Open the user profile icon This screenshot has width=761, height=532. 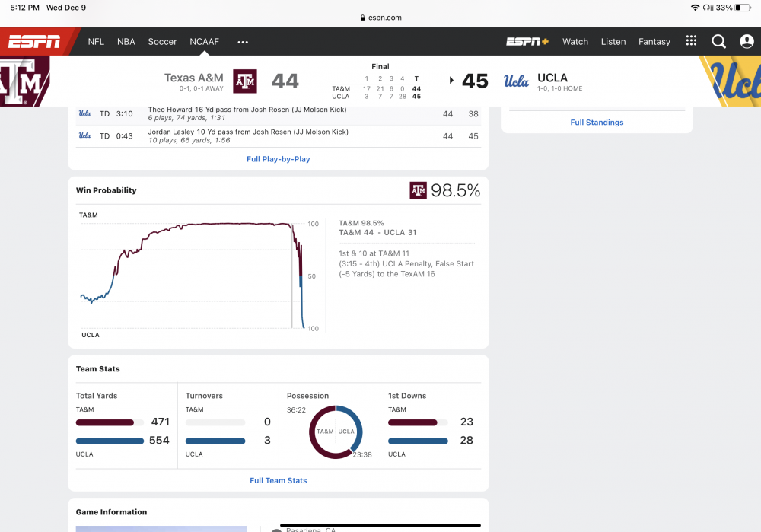pyautogui.click(x=747, y=42)
